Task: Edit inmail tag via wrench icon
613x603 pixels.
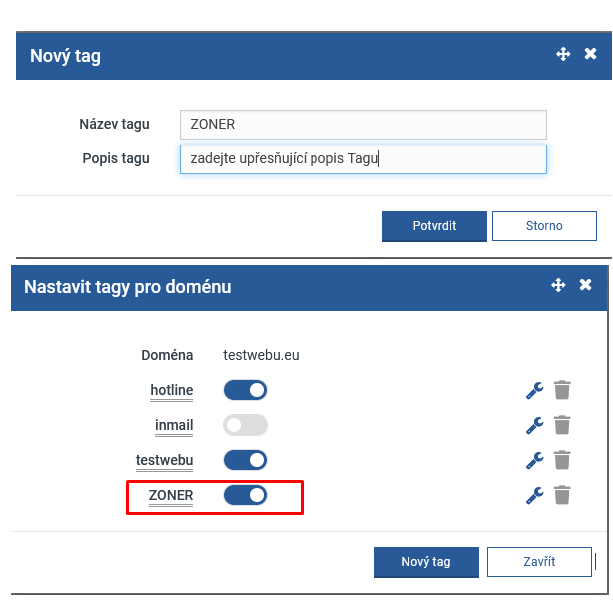Action: coord(534,425)
